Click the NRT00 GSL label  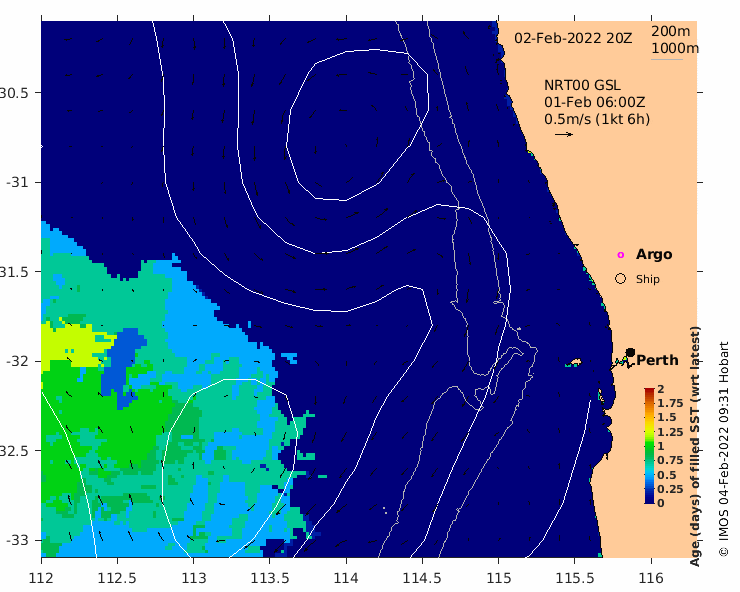point(582,85)
